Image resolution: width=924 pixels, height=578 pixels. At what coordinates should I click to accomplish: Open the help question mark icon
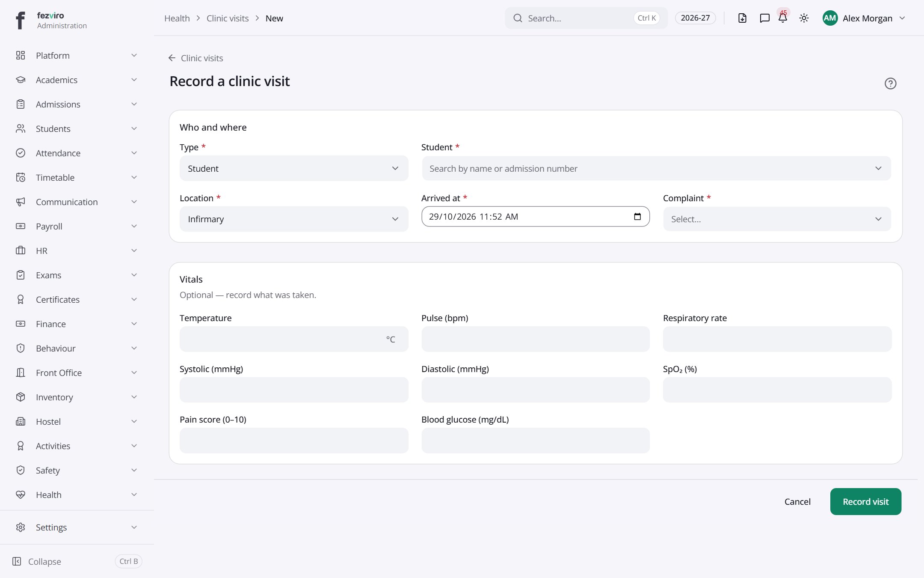pos(890,83)
